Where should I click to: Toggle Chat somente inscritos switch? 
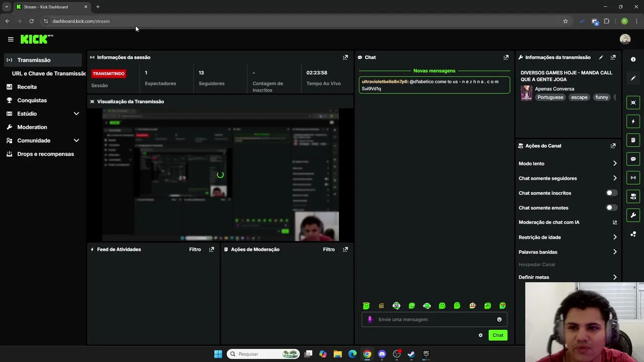(611, 193)
